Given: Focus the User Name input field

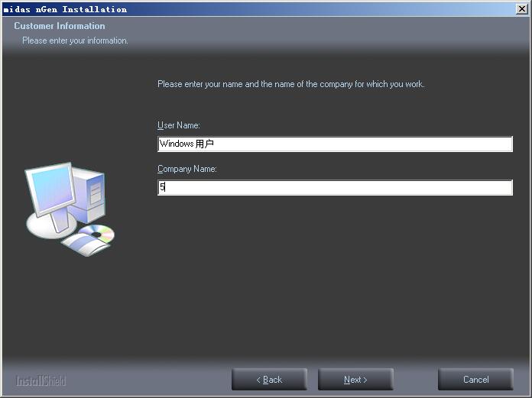Looking at the screenshot, I should click(x=336, y=144).
